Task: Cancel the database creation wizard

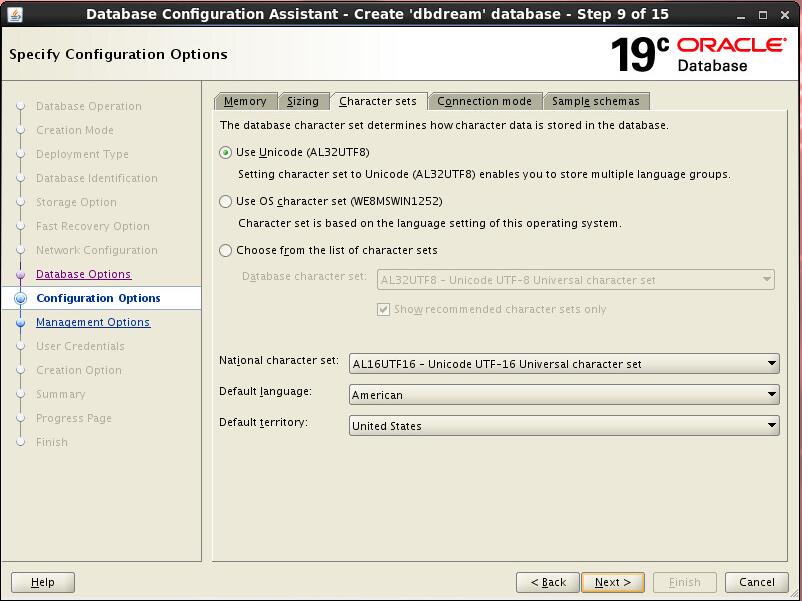Action: pos(756,582)
